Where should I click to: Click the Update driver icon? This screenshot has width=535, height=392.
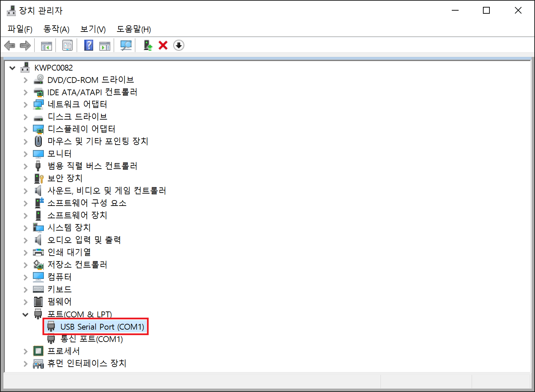pos(148,45)
